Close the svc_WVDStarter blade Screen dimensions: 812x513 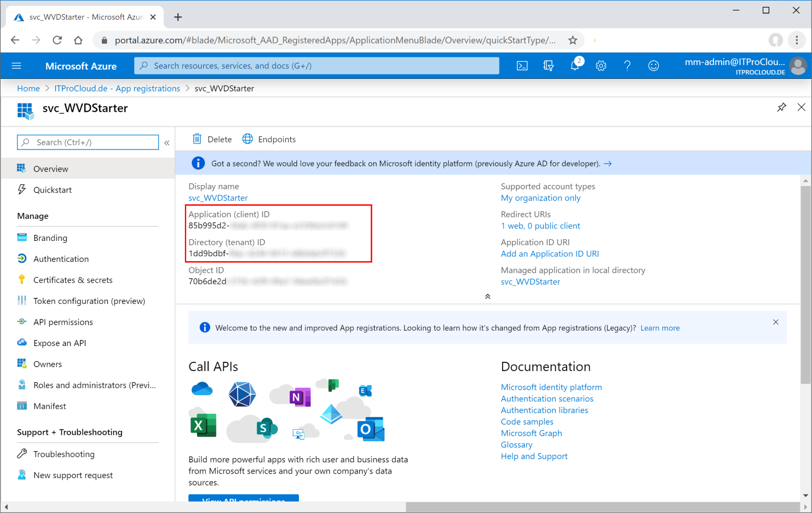(801, 107)
